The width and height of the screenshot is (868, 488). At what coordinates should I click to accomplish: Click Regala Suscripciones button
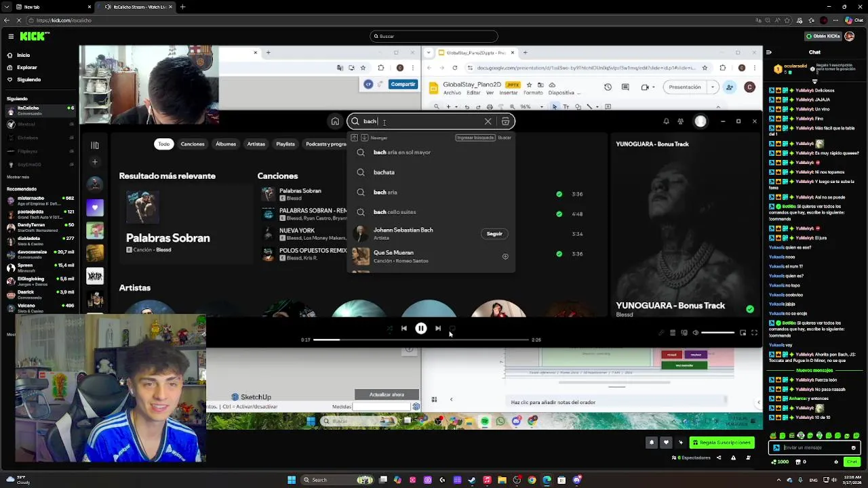coord(722,443)
